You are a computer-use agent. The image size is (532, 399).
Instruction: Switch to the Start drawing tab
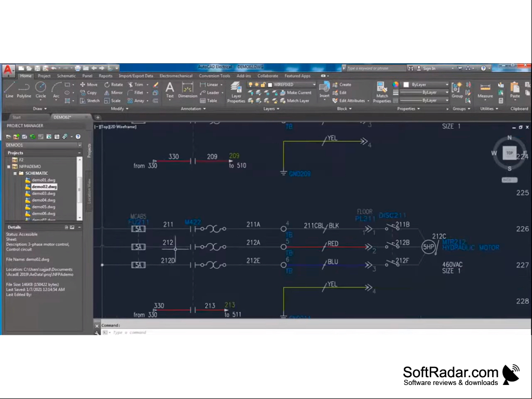click(x=17, y=117)
